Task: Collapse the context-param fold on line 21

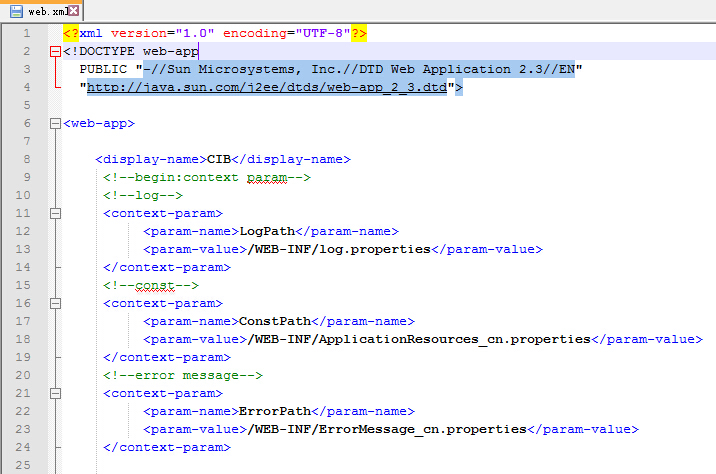Action: point(55,393)
